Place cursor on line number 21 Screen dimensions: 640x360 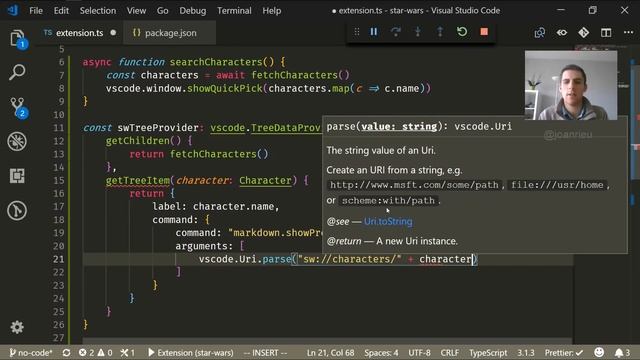click(58, 259)
